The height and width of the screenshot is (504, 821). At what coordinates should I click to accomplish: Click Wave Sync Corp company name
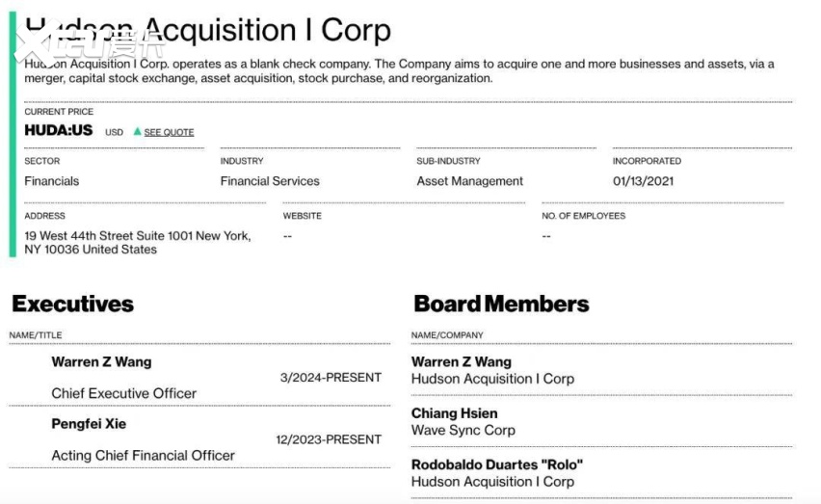[463, 430]
